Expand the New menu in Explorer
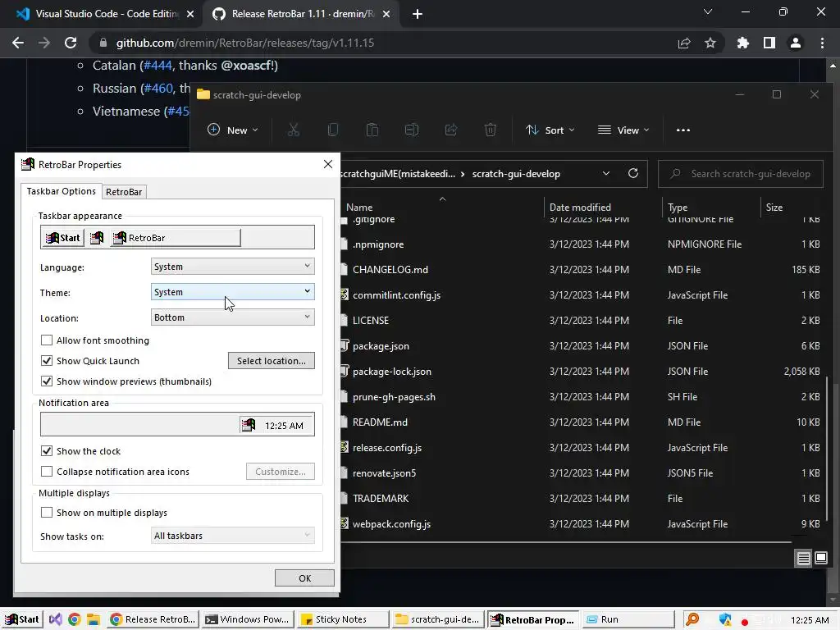The height and width of the screenshot is (630, 840). pos(233,130)
